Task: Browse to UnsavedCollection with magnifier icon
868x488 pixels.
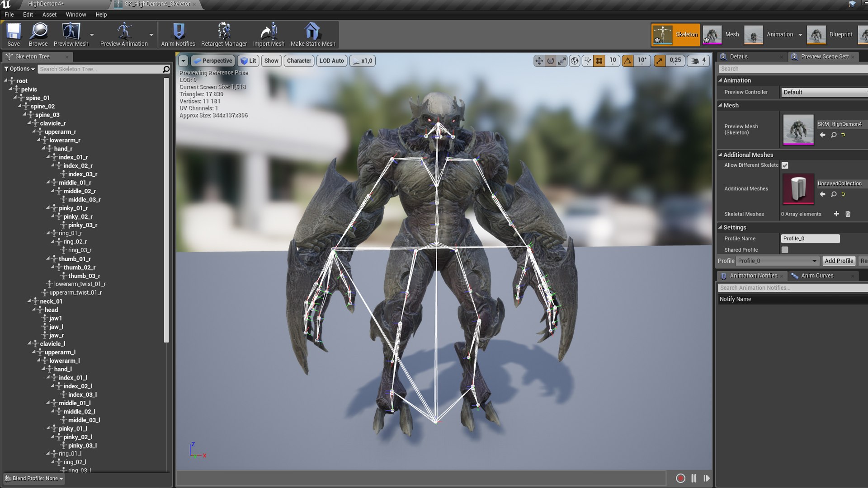Action: click(834, 194)
